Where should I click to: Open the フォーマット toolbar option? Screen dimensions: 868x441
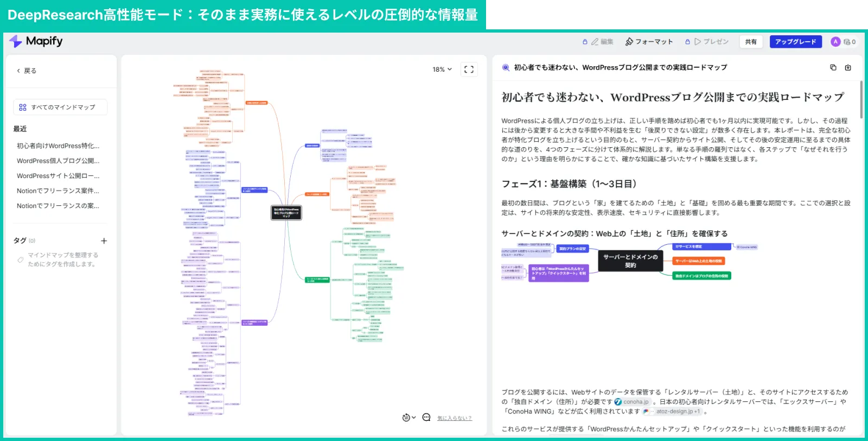click(x=649, y=42)
